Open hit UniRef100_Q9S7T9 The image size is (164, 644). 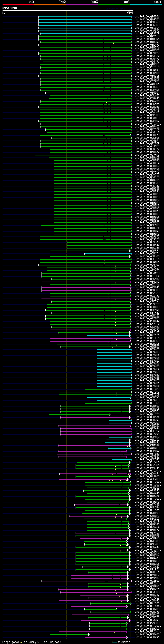(147, 34)
